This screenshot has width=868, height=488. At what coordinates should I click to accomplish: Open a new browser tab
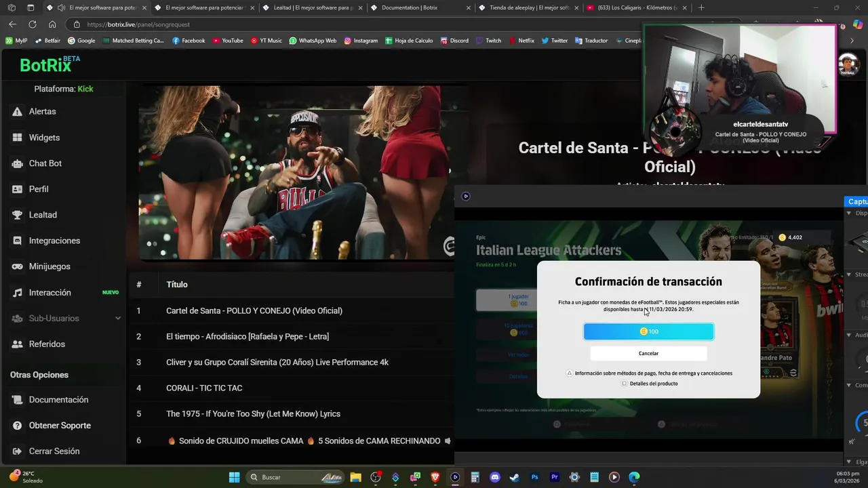[x=701, y=7]
